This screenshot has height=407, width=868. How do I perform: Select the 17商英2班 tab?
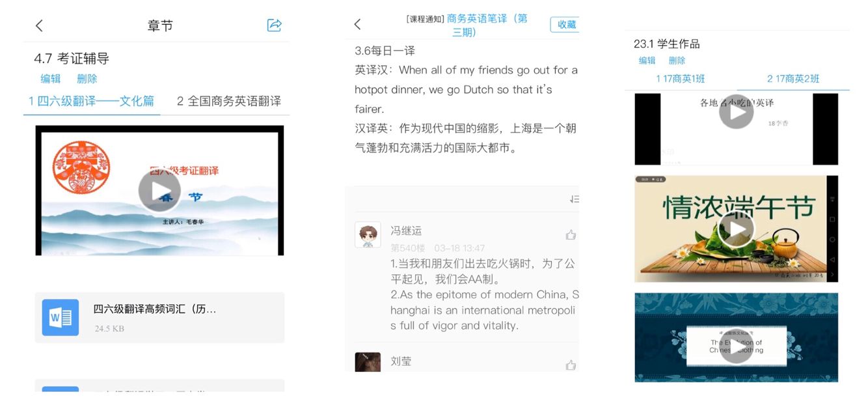(793, 79)
